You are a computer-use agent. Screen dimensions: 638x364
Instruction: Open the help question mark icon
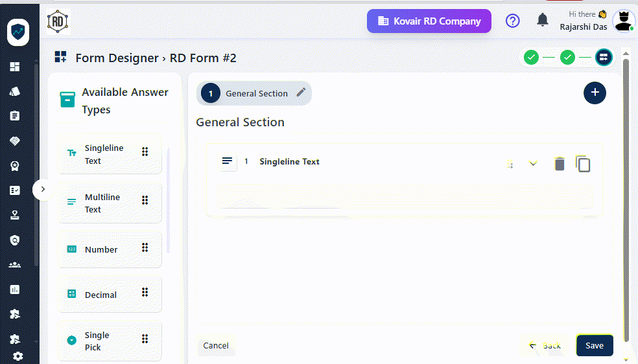click(513, 21)
